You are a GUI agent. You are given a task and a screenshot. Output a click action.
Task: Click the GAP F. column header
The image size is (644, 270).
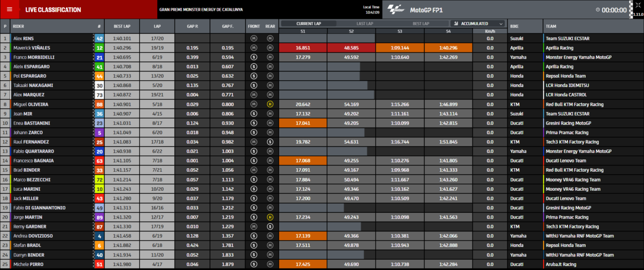tap(228, 26)
